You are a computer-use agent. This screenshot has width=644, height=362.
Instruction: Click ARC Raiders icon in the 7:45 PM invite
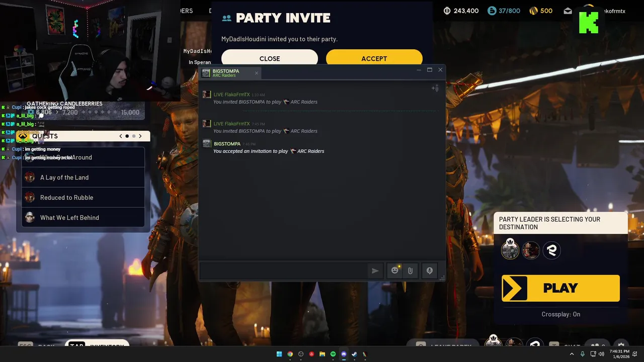[286, 131]
